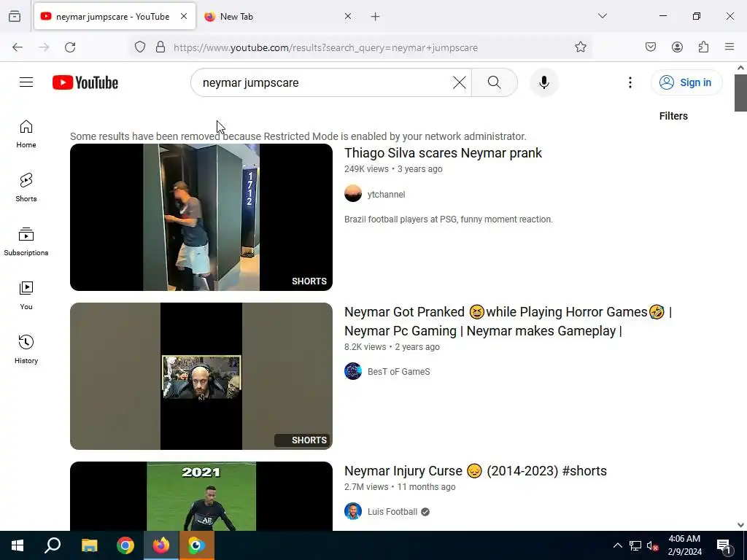The width and height of the screenshot is (747, 560).
Task: Close the New Tab tab
Action: click(348, 16)
